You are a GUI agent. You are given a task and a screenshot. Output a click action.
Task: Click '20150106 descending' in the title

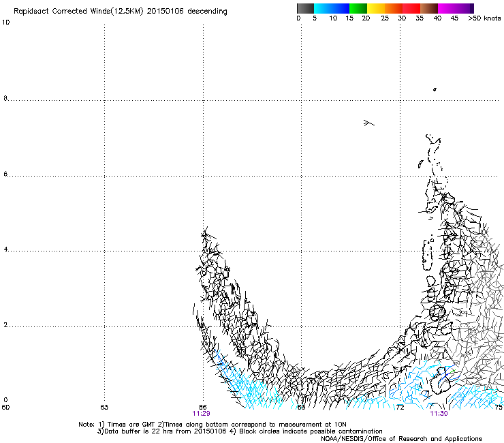tap(187, 12)
